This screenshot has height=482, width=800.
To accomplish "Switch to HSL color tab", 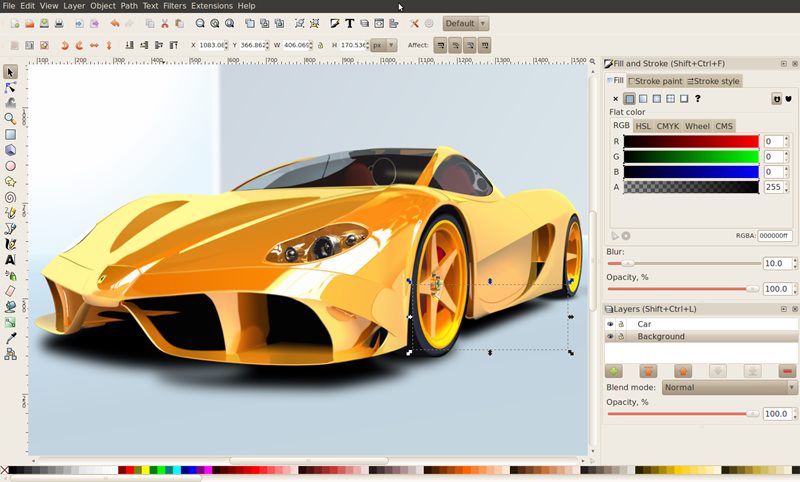I will [643, 126].
